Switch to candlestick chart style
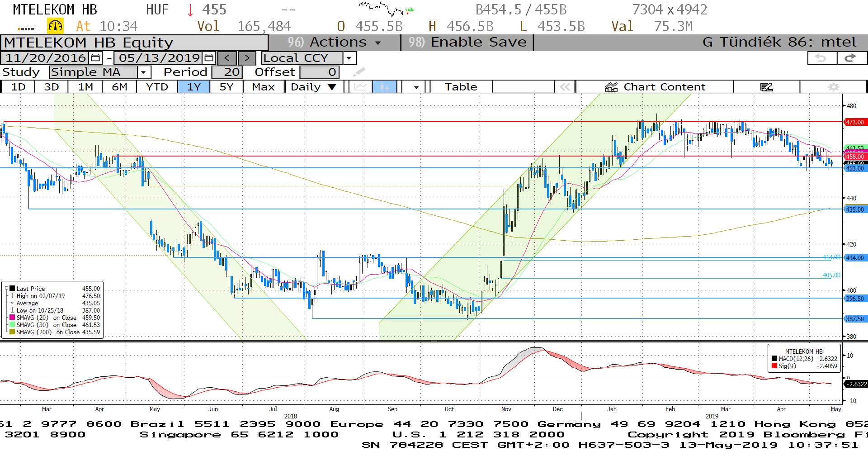 point(384,87)
